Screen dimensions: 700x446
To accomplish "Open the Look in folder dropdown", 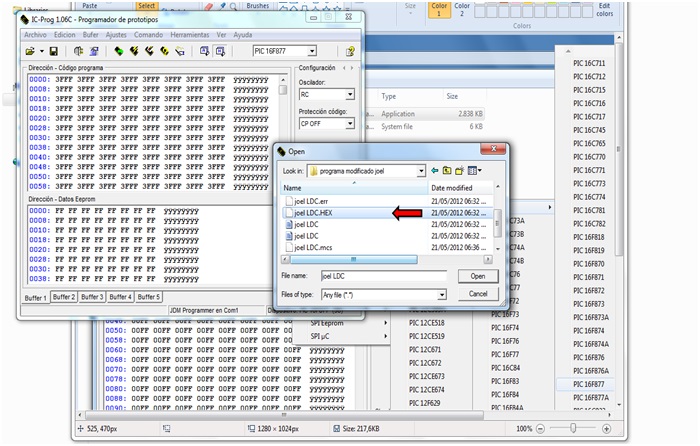I will (x=420, y=171).
